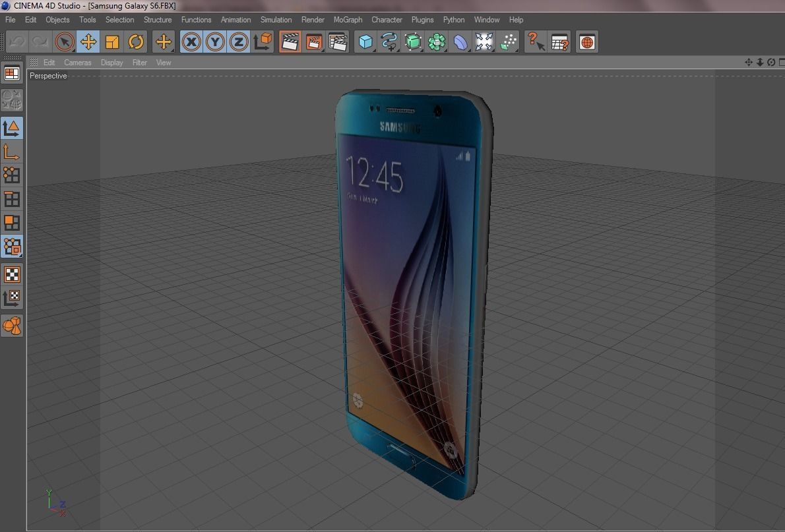Image resolution: width=785 pixels, height=532 pixels.
Task: Open the Simulation menu
Action: [276, 20]
